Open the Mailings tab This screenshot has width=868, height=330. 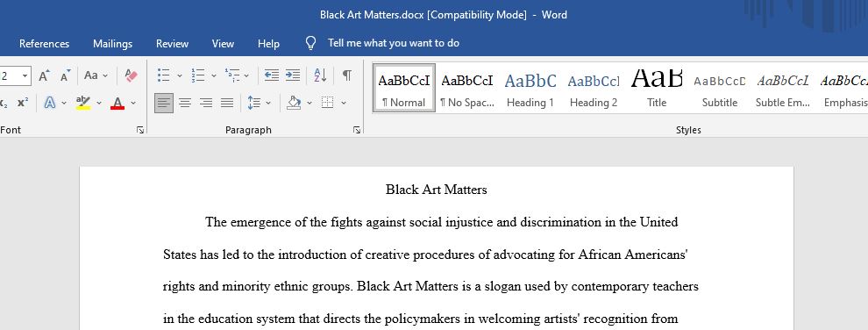(113, 44)
